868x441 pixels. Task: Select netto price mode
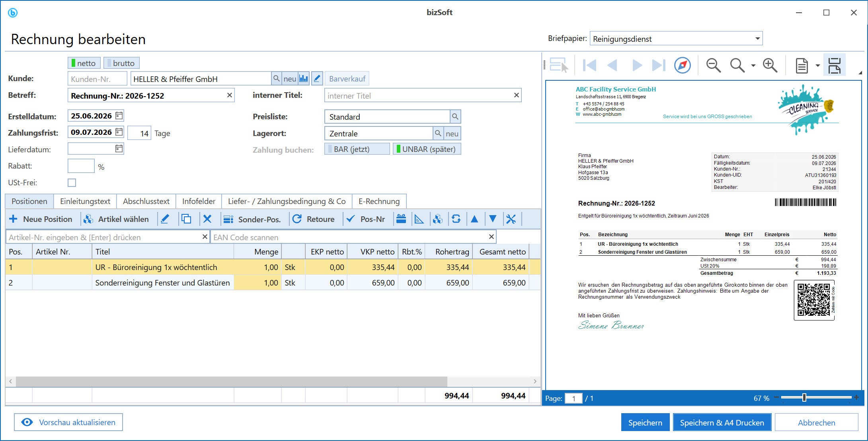[84, 63]
